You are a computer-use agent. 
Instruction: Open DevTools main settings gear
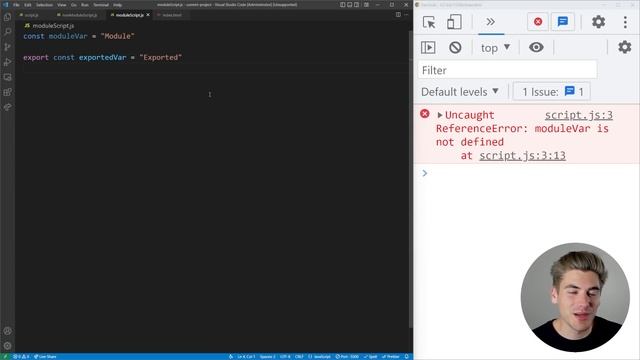(x=598, y=22)
